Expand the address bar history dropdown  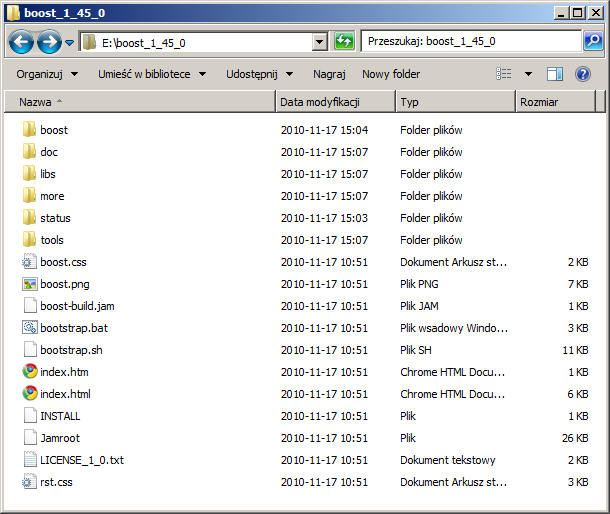[320, 42]
